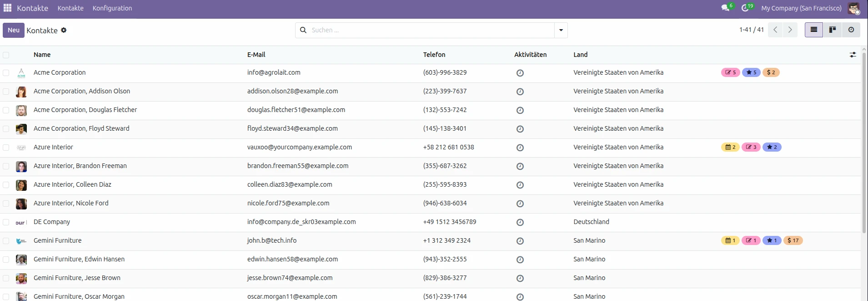The width and height of the screenshot is (868, 301).
Task: Open activity clock for Addison Olson
Action: tap(520, 92)
